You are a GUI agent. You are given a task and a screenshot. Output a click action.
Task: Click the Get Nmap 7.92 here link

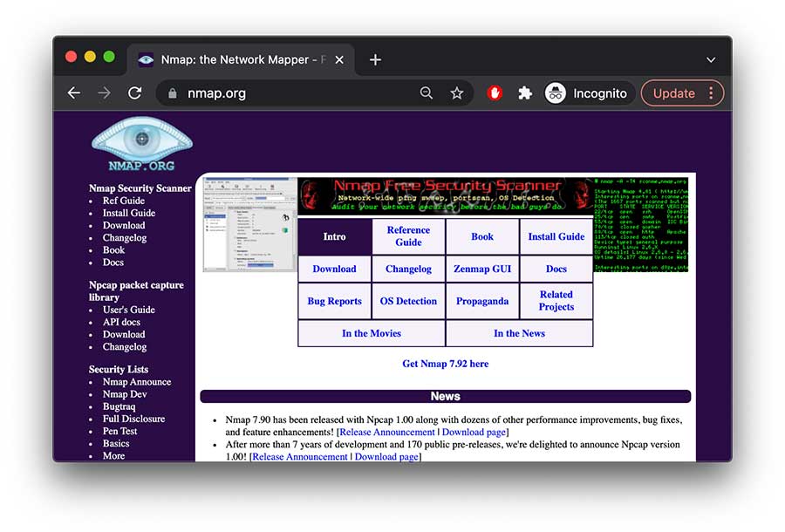[x=445, y=364]
